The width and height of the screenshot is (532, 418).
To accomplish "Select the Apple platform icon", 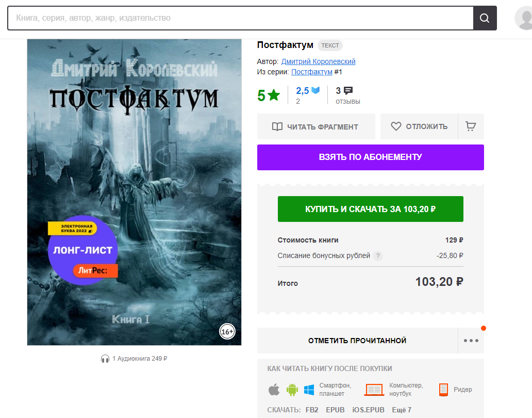I will pyautogui.click(x=274, y=390).
